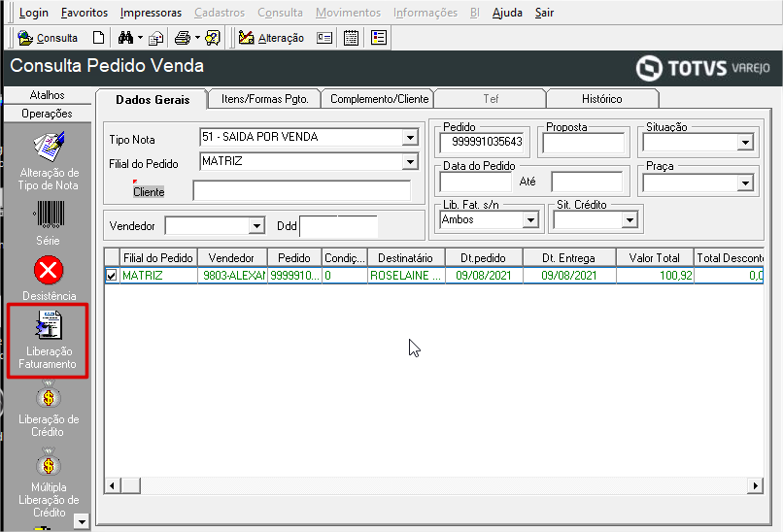This screenshot has width=783, height=532.
Task: Click the Proposta input field
Action: pos(583,143)
